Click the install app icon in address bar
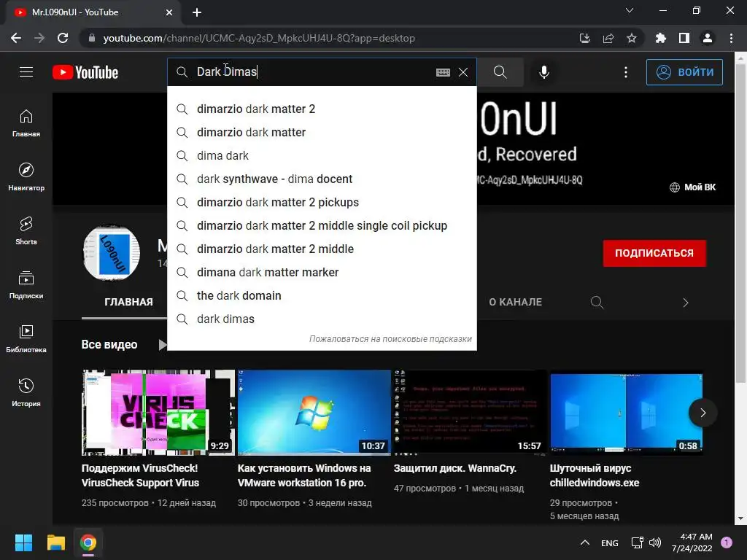 pos(585,38)
